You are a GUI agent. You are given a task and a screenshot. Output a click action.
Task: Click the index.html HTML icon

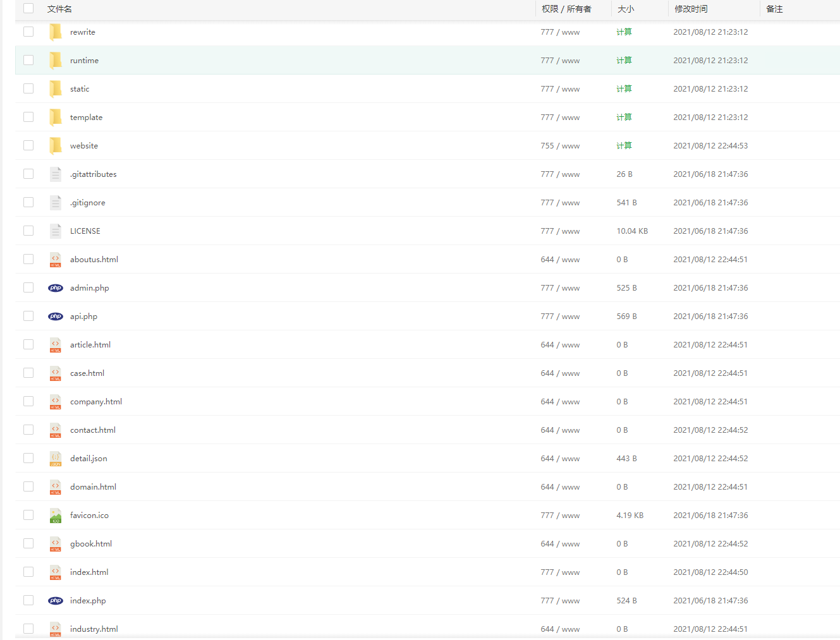56,572
